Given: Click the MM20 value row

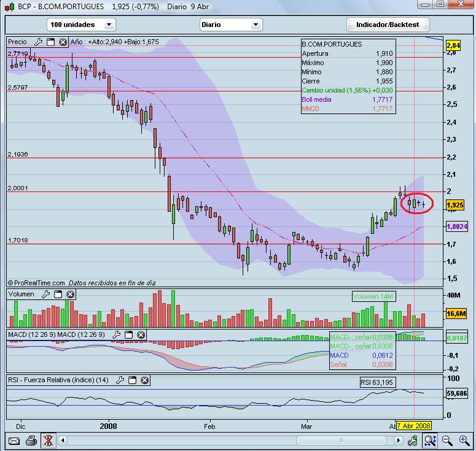Looking at the screenshot, I should (347, 109).
